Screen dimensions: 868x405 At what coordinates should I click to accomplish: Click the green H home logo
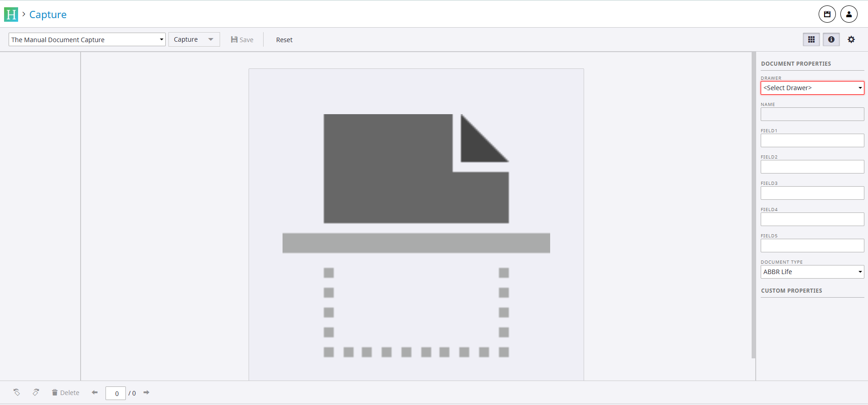coord(11,14)
